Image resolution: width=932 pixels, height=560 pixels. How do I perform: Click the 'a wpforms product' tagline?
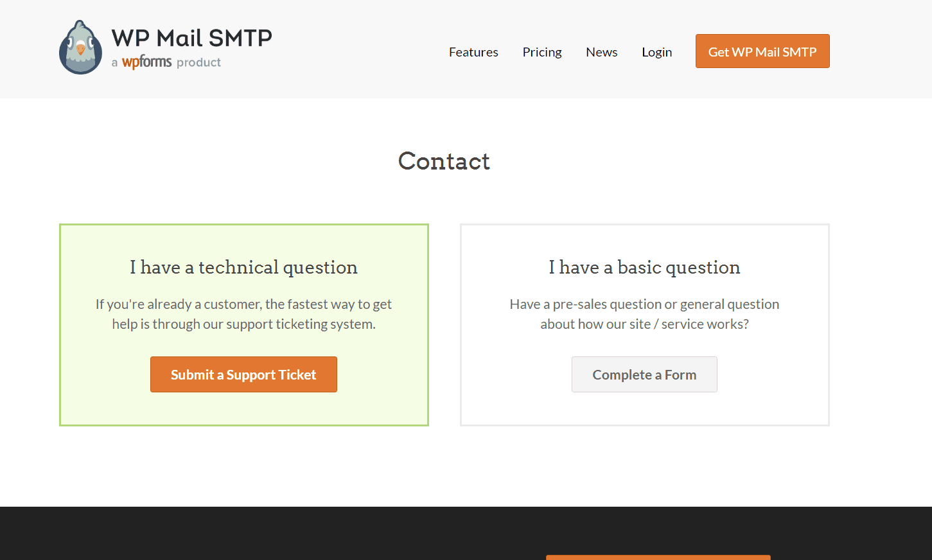pyautogui.click(x=166, y=62)
